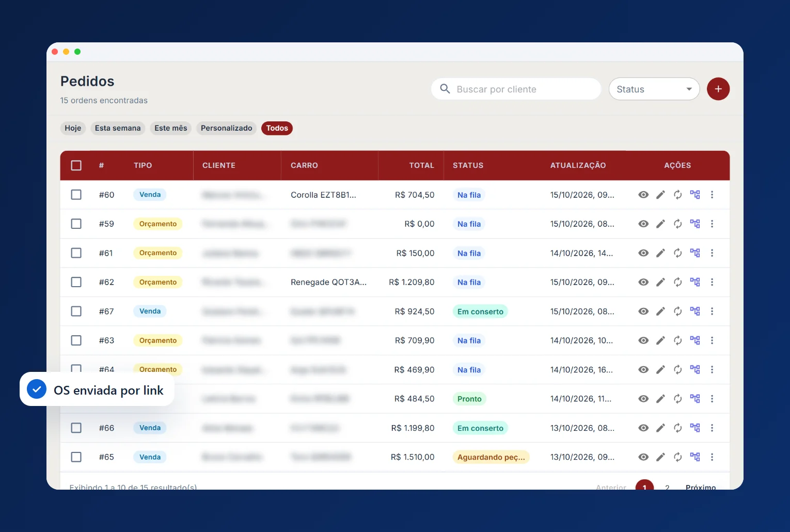Edit the R$ 469,90 order via pencil icon
The image size is (790, 532).
tap(660, 370)
